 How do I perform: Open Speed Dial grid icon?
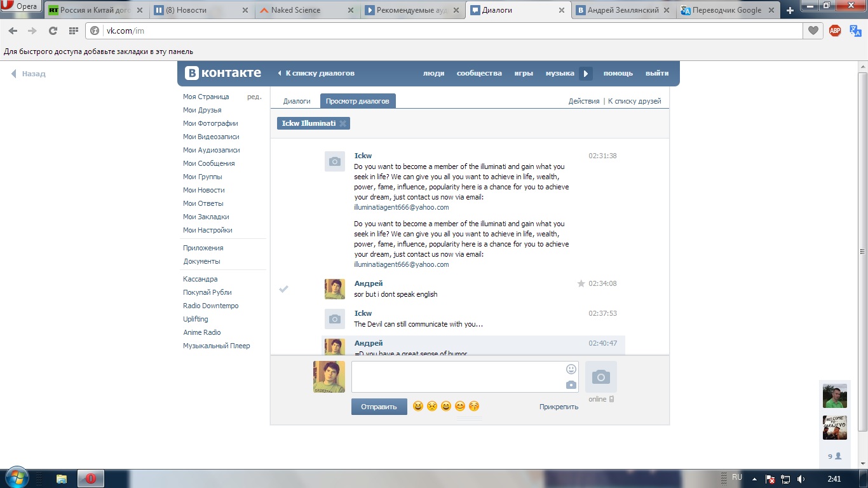click(x=73, y=30)
